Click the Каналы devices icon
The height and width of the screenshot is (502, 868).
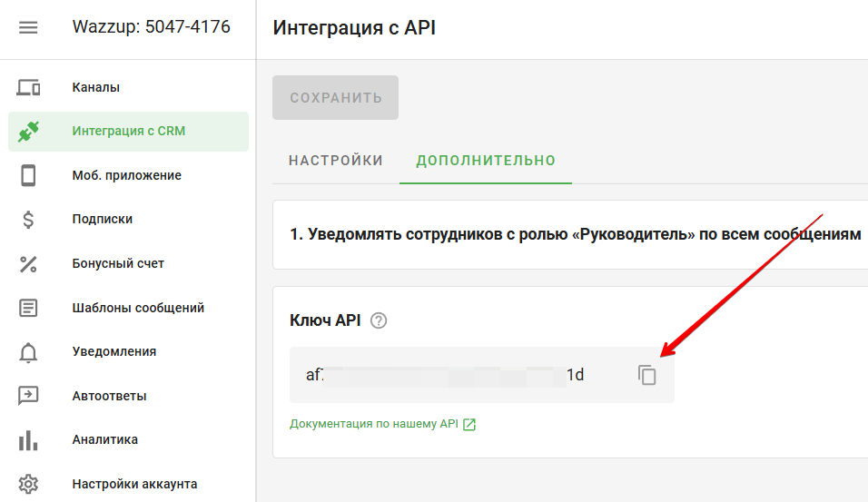coord(28,87)
